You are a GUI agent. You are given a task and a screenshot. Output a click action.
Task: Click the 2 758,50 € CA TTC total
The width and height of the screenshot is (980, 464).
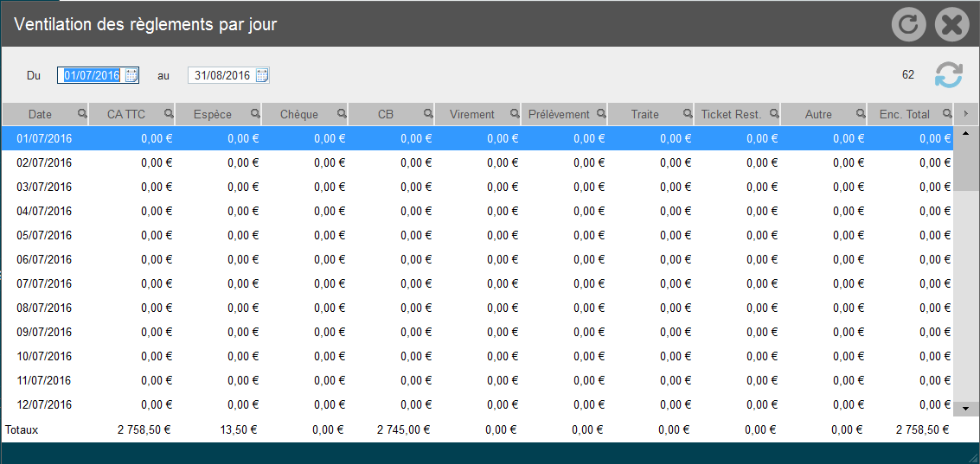point(144,429)
